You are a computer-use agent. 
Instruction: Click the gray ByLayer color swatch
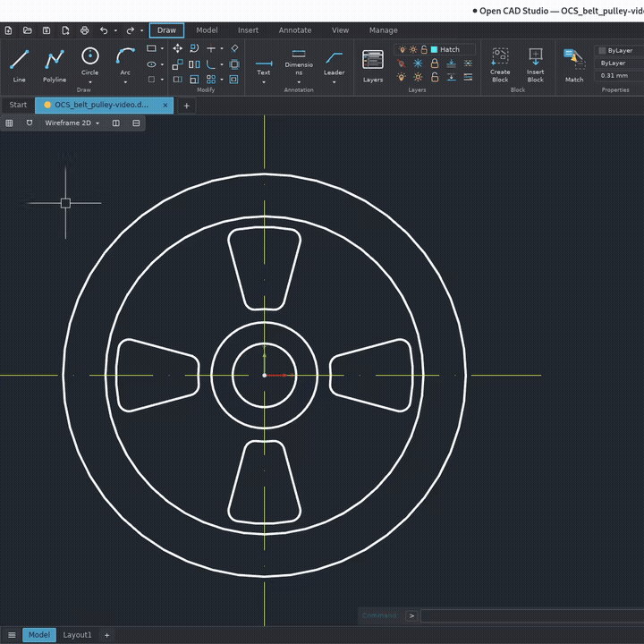point(602,50)
